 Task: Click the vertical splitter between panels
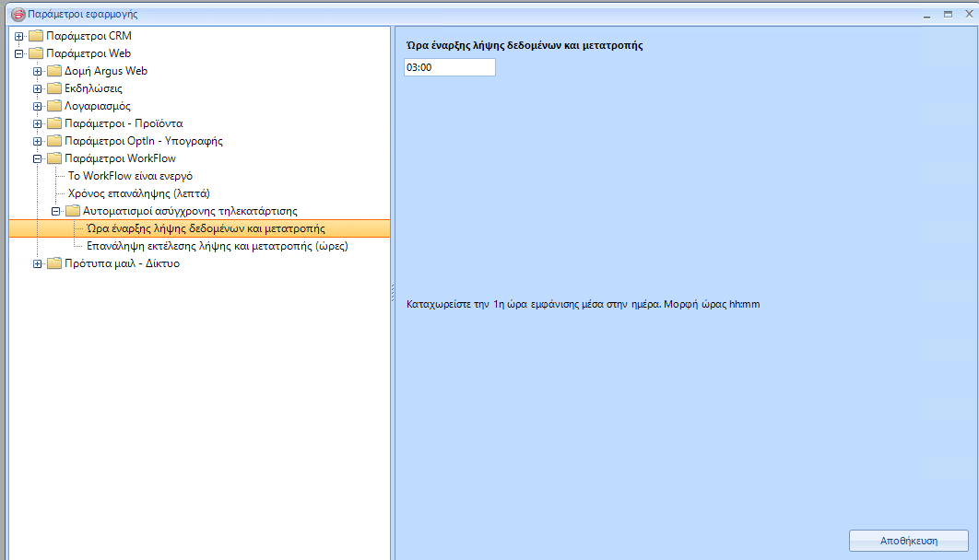[x=393, y=291]
